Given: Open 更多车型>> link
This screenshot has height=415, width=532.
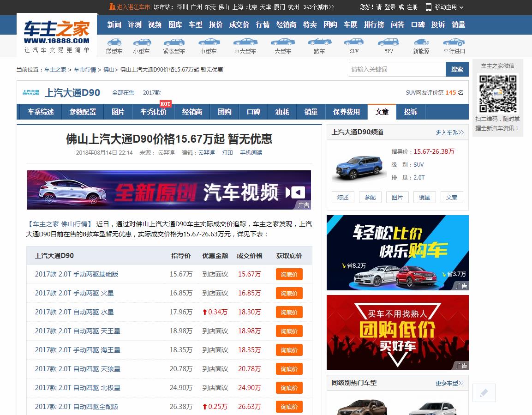Looking at the screenshot, I should point(449,383).
